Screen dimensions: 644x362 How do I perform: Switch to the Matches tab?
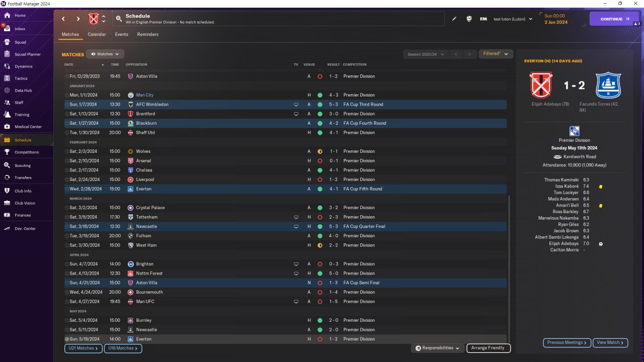click(x=70, y=34)
